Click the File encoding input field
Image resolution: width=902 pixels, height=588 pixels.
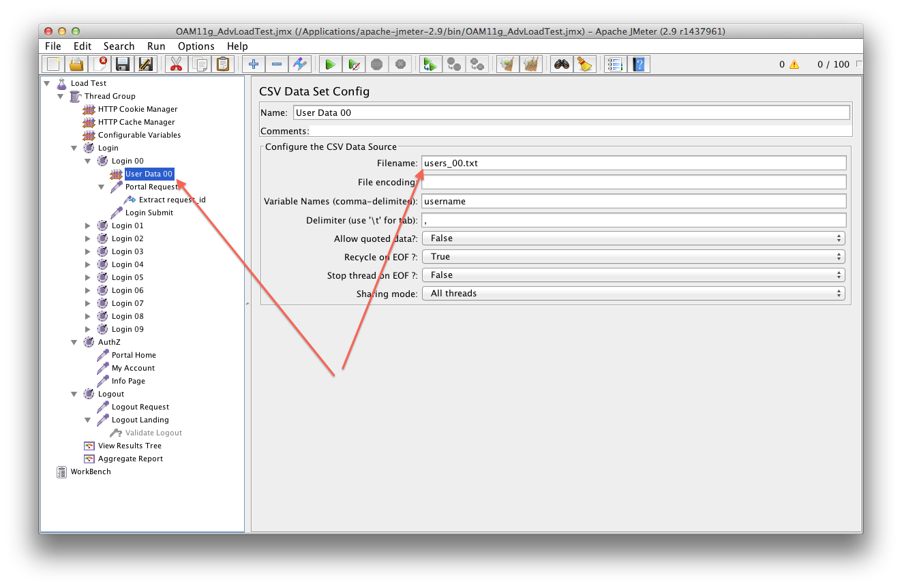pyautogui.click(x=634, y=182)
